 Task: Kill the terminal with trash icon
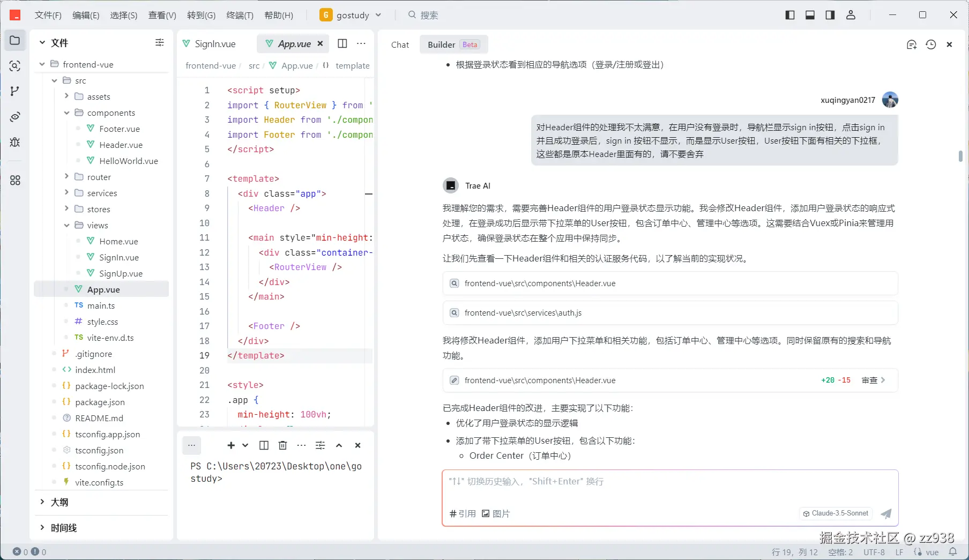283,445
